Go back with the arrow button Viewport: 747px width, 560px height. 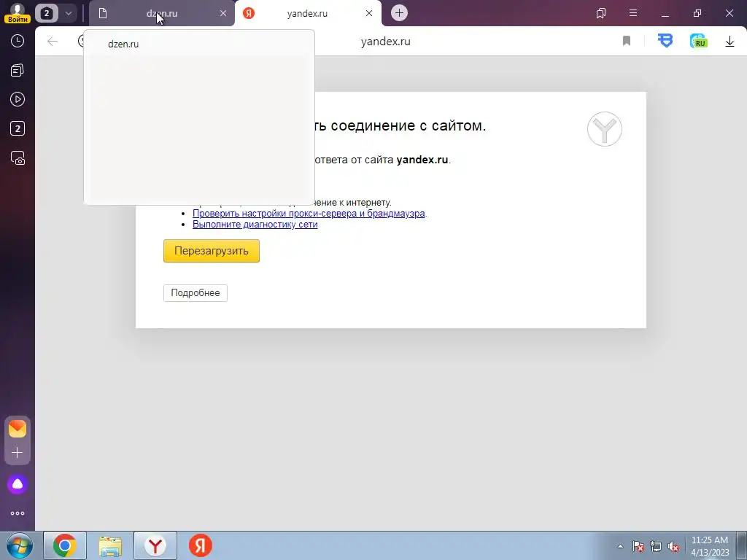[53, 42]
